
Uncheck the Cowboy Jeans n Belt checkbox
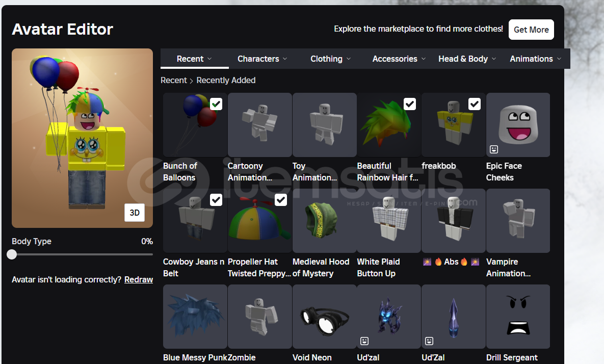tap(216, 200)
